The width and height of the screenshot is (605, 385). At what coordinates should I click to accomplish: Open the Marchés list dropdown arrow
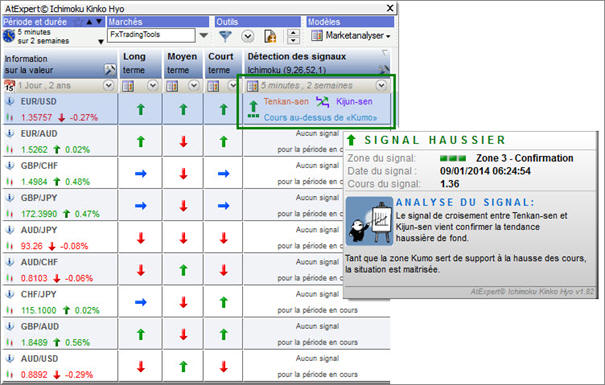click(x=204, y=35)
